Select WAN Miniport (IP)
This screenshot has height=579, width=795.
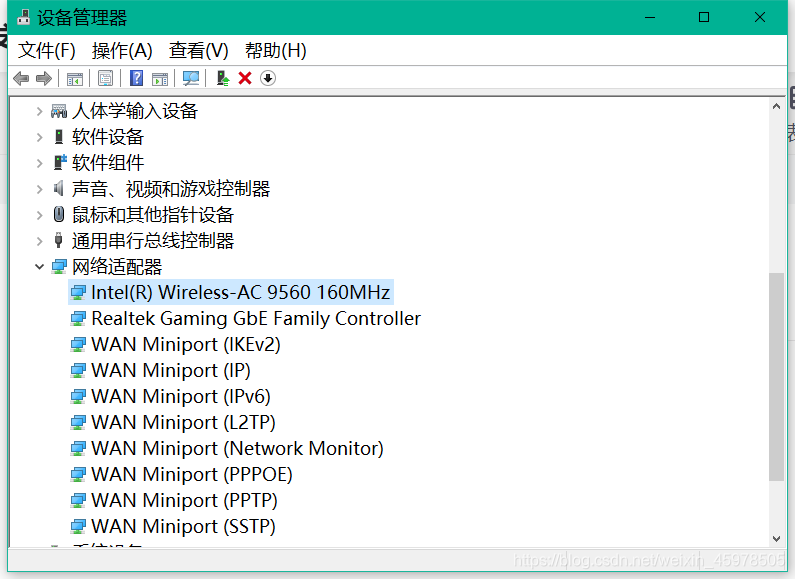tap(171, 371)
